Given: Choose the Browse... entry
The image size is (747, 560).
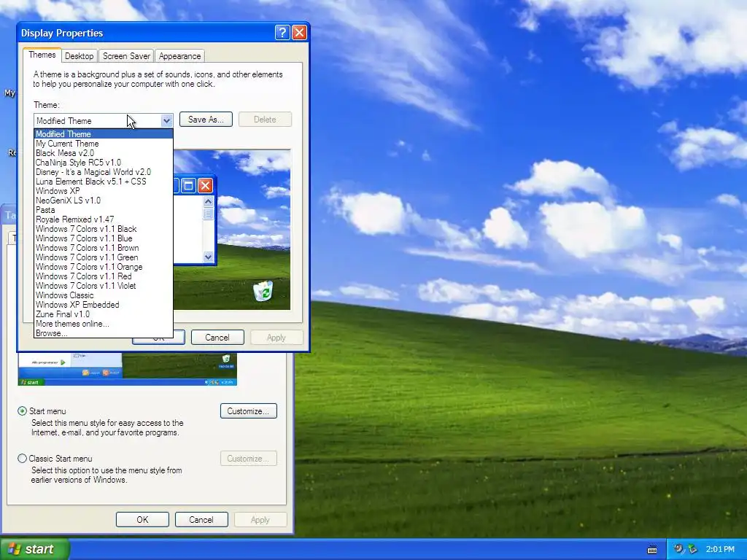Looking at the screenshot, I should pyautogui.click(x=104, y=333).
